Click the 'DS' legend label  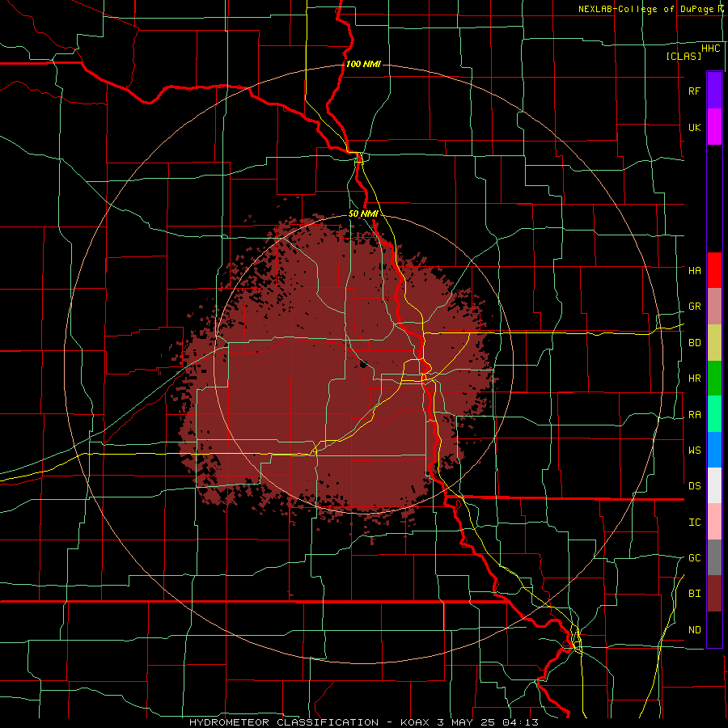pyautogui.click(x=695, y=485)
